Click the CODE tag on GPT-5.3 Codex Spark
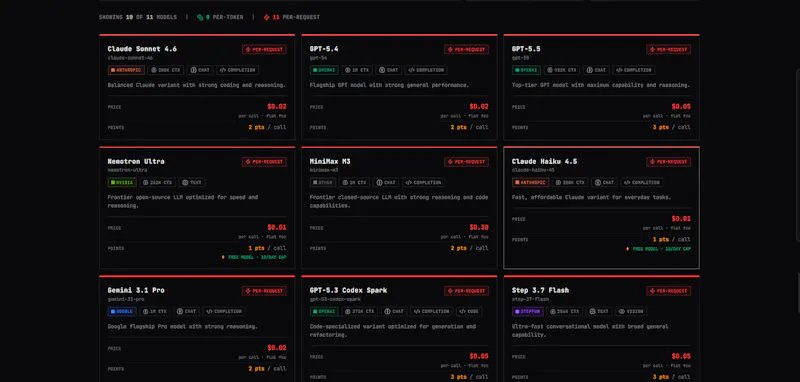 pos(468,311)
